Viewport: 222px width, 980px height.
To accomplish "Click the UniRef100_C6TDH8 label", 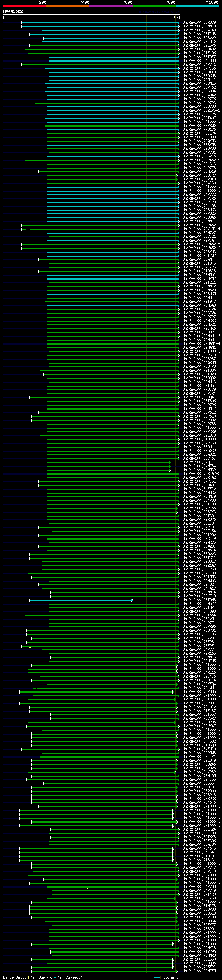I will [x=199, y=600].
